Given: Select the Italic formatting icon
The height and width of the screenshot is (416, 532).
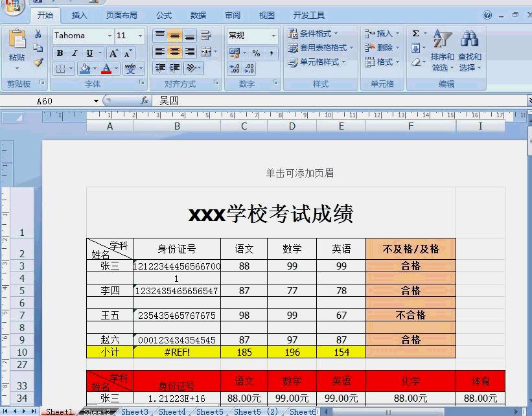Looking at the screenshot, I should click(74, 53).
